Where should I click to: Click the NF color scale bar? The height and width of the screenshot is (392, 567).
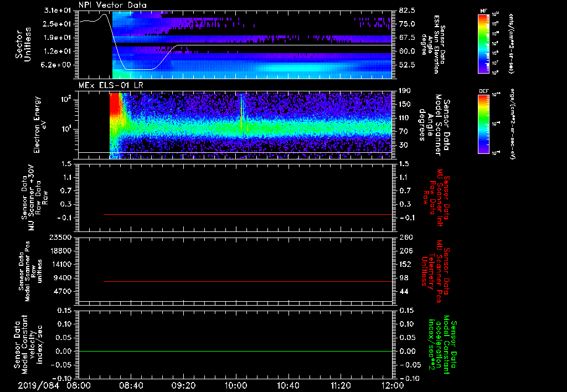[x=483, y=44]
